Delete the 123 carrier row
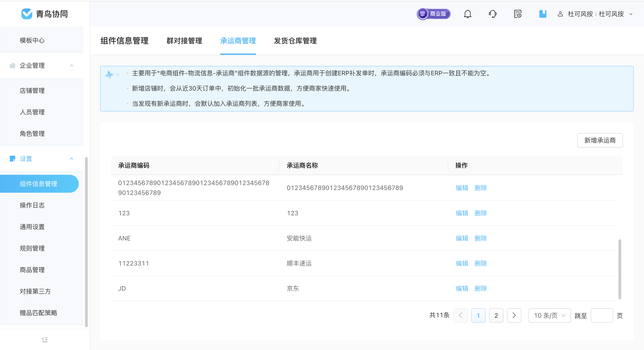 pyautogui.click(x=480, y=213)
